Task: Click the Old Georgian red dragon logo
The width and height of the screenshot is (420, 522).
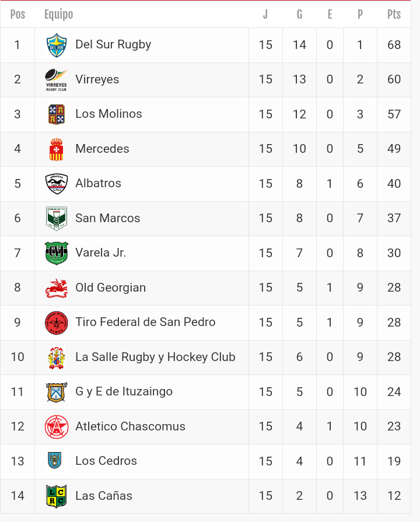Action: (57, 288)
